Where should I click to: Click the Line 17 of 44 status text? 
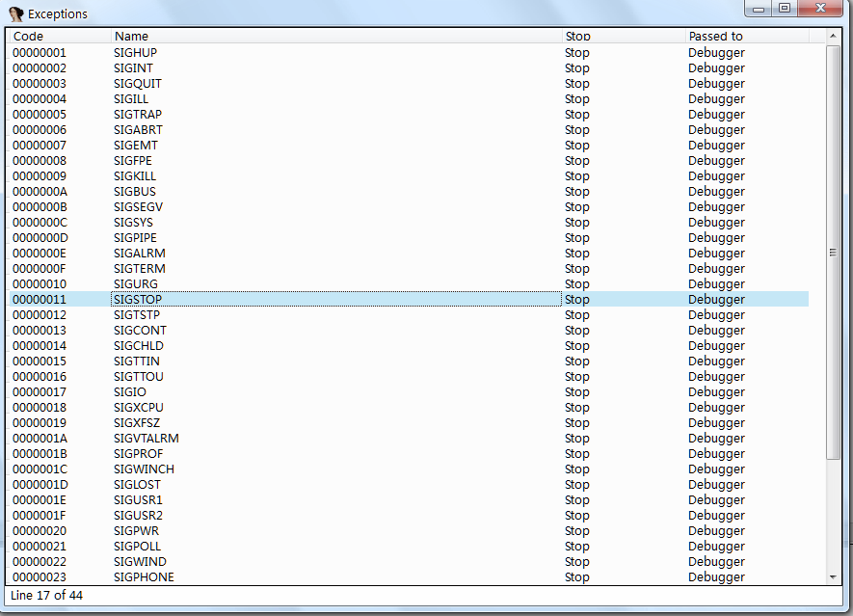pos(47,596)
